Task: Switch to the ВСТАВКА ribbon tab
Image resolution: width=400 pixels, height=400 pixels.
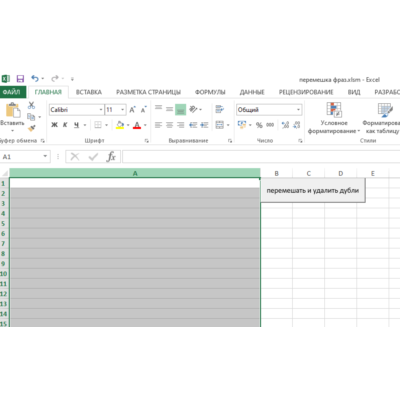Action: [89, 92]
